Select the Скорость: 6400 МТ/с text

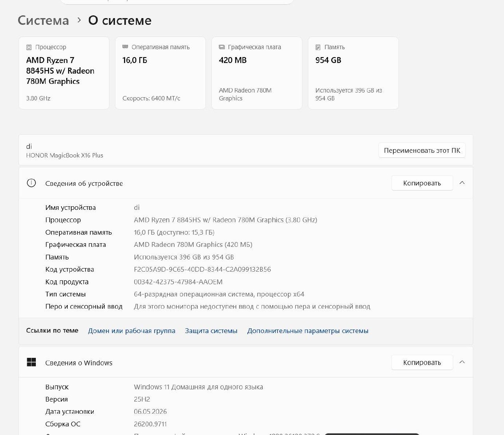tap(151, 98)
